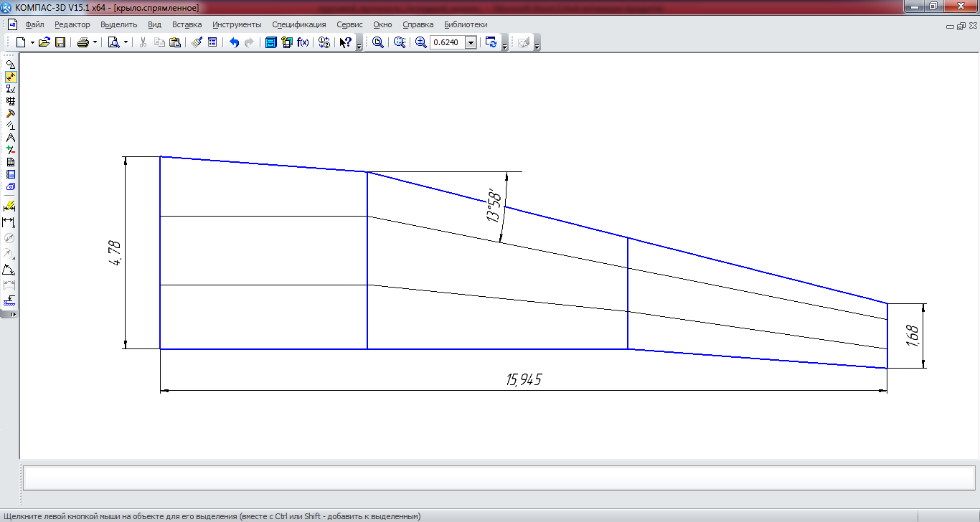
Task: Open the Geometry panel in side toolbar
Action: pyautogui.click(x=10, y=65)
